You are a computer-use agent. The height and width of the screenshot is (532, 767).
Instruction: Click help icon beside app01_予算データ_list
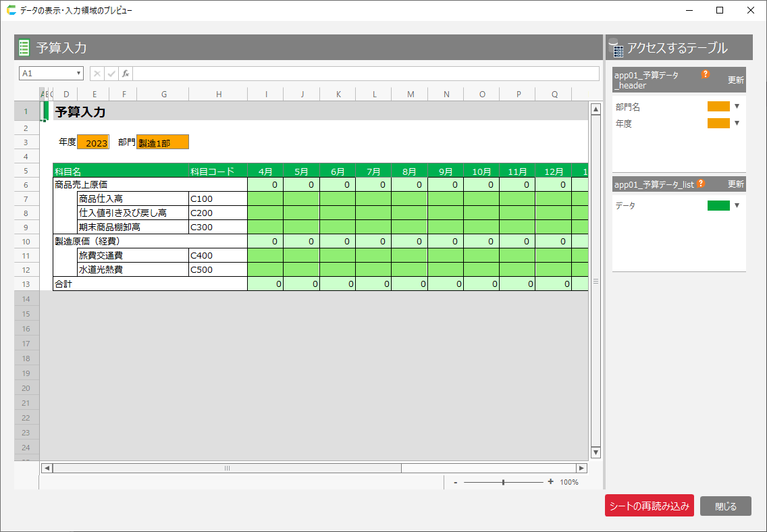coord(701,184)
